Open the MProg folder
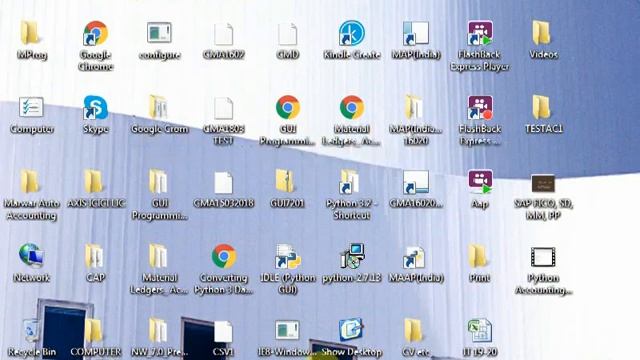 click(31, 33)
